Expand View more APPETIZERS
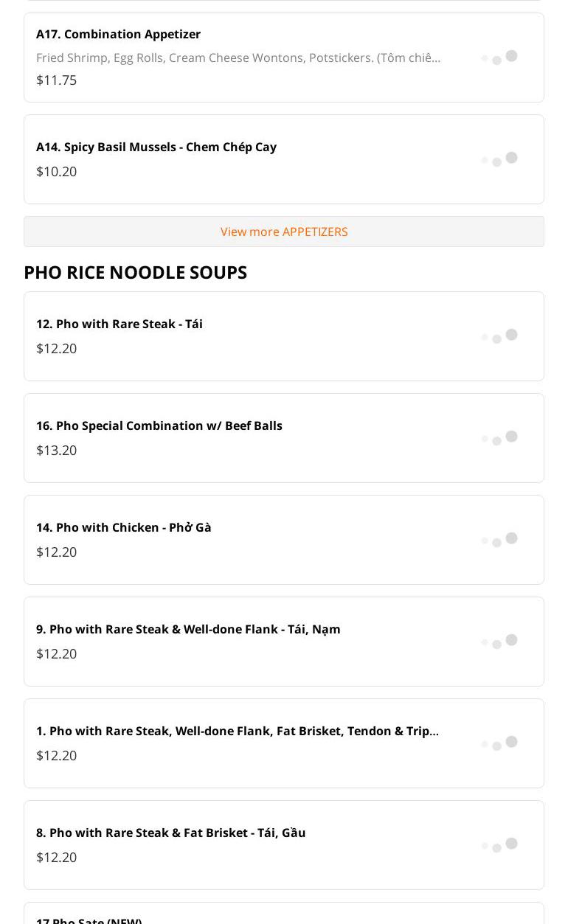The width and height of the screenshot is (568, 924). (x=284, y=232)
